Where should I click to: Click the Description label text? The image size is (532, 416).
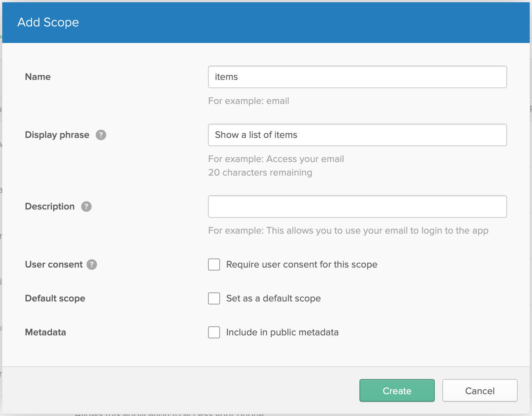click(x=50, y=206)
